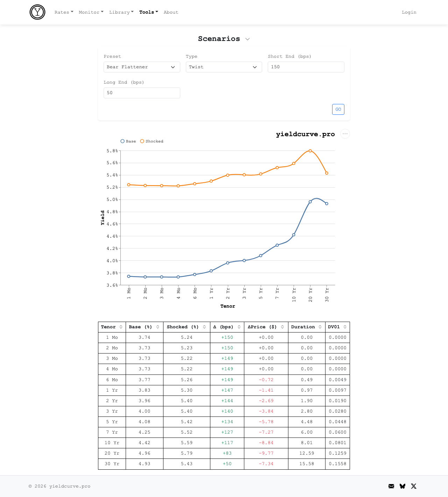This screenshot has height=497, width=448.
Task: Open the Bluesky butterfly icon link
Action: (x=402, y=486)
